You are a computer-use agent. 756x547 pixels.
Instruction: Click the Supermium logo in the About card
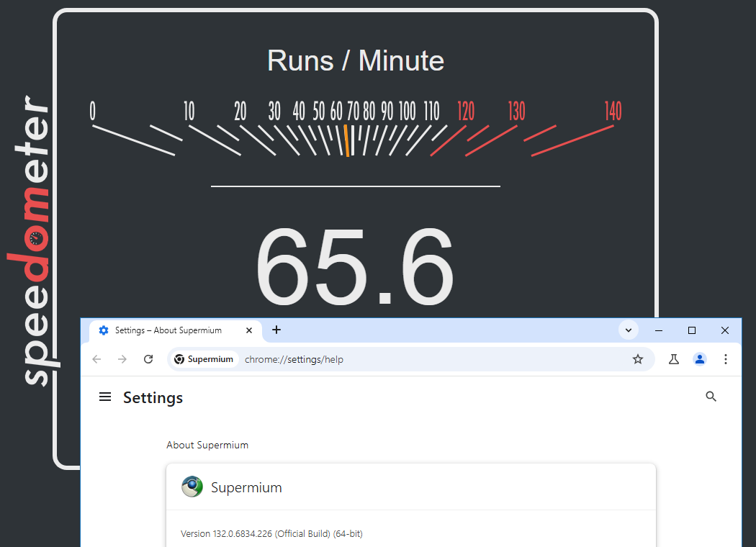[x=192, y=487]
